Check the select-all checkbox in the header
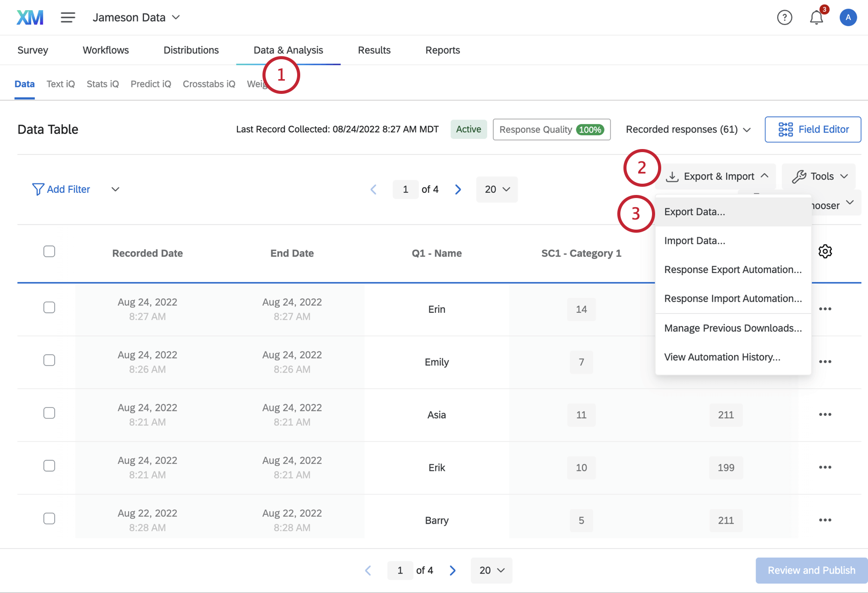 pyautogui.click(x=49, y=251)
